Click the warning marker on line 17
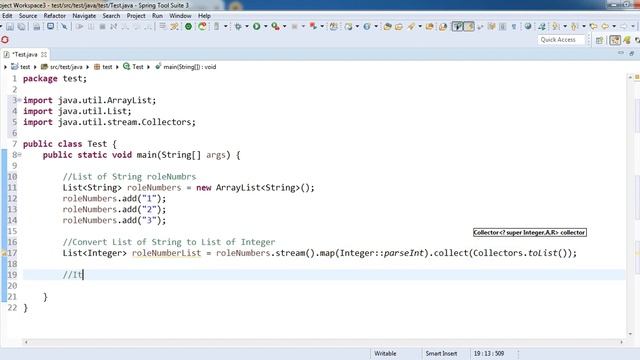640x360 pixels. coord(4,253)
